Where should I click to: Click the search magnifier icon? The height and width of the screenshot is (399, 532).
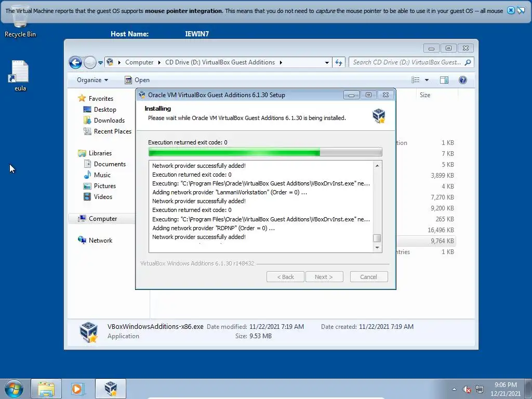click(468, 62)
